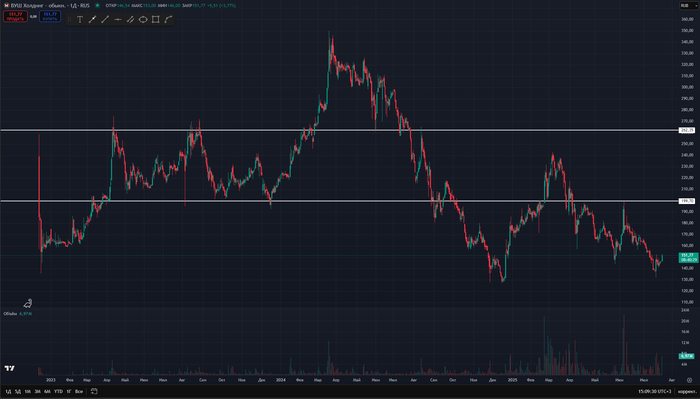Click the 110,00 price scale label
The height and width of the screenshot is (399, 700).
687,302
